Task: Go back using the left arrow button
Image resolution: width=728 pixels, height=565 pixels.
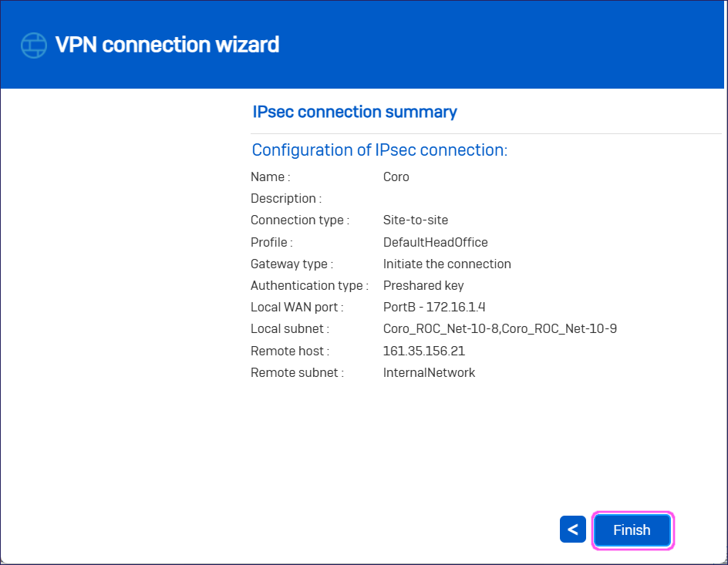Action: coord(572,530)
